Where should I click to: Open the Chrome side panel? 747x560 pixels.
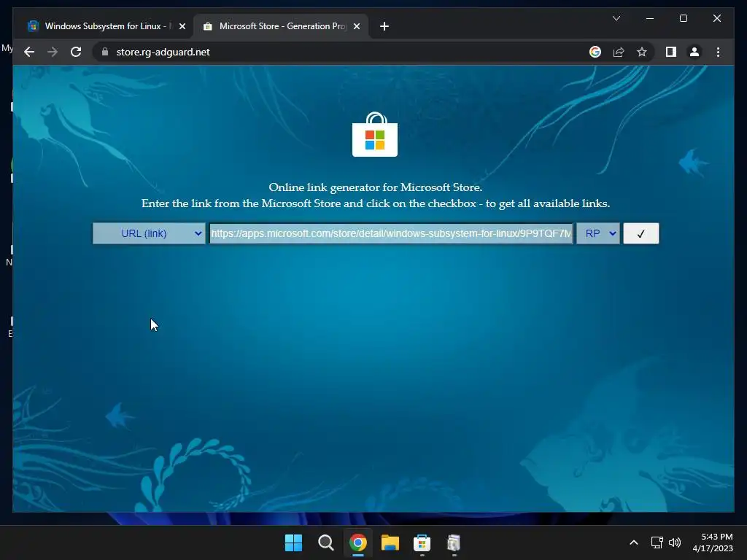[x=671, y=52]
